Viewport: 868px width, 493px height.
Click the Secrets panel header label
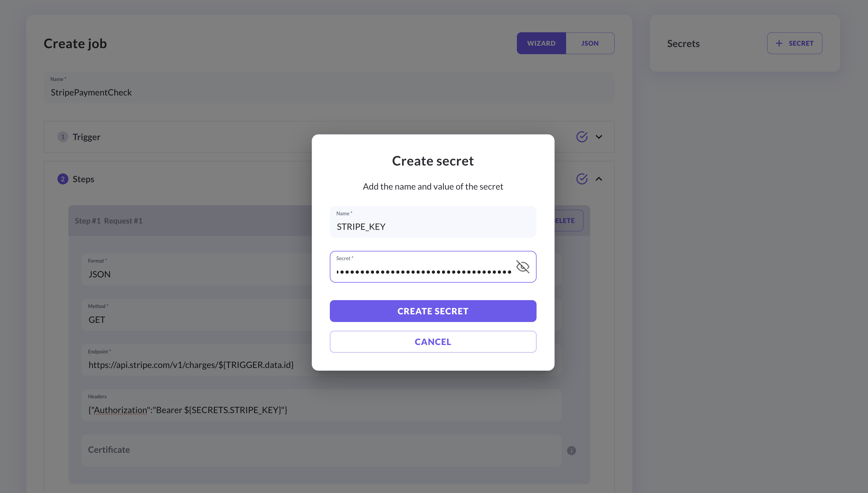[683, 43]
